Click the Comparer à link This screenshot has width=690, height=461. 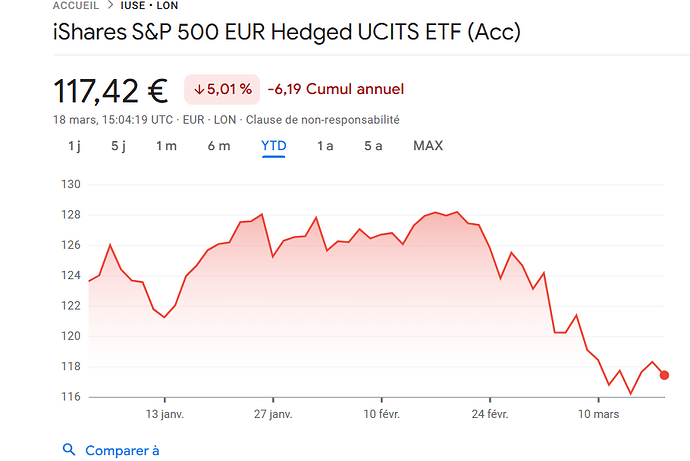click(x=122, y=450)
